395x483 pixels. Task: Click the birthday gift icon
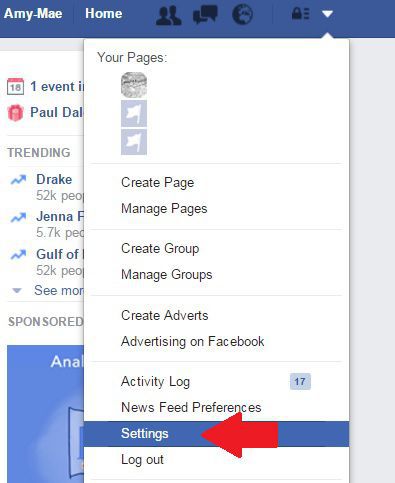click(15, 113)
